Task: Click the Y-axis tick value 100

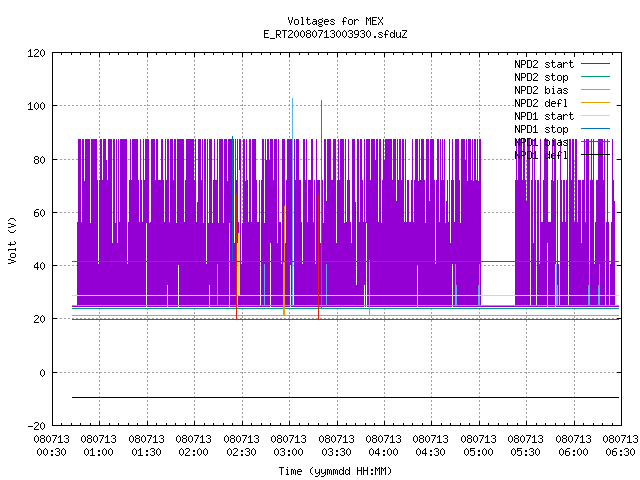Action: tap(36, 106)
